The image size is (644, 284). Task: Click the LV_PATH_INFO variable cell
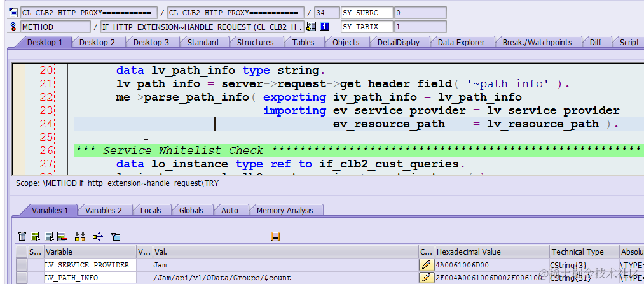point(90,278)
